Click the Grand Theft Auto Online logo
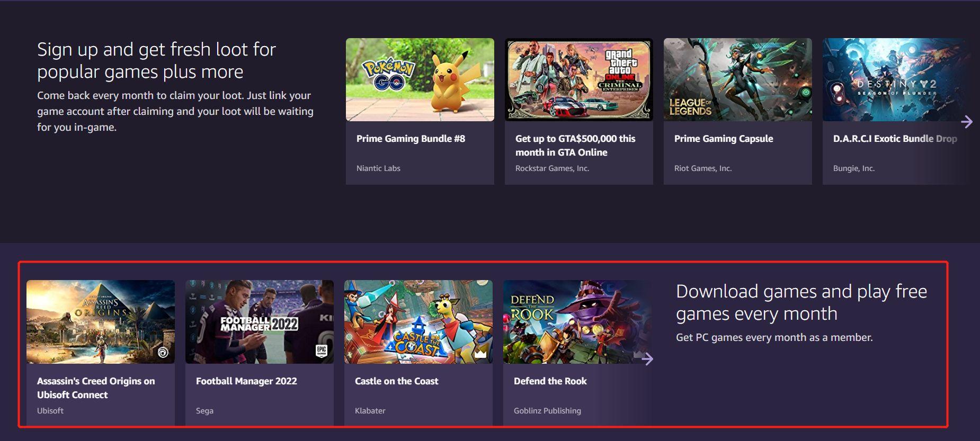980x441 pixels. click(x=620, y=70)
